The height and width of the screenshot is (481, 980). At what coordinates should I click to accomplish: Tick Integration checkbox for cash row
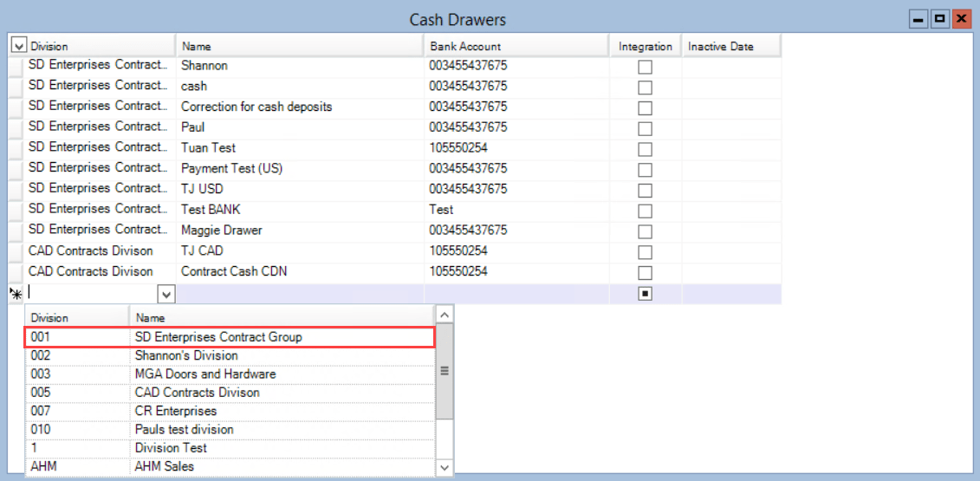[x=645, y=88]
